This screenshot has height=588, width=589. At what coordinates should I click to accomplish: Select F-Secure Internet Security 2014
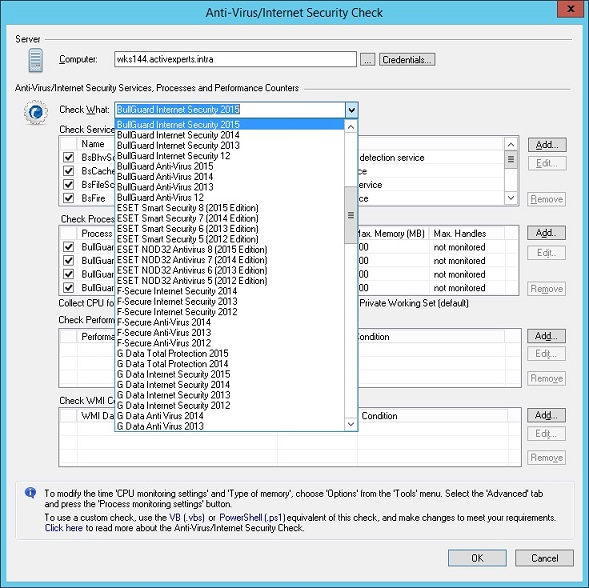pyautogui.click(x=230, y=291)
